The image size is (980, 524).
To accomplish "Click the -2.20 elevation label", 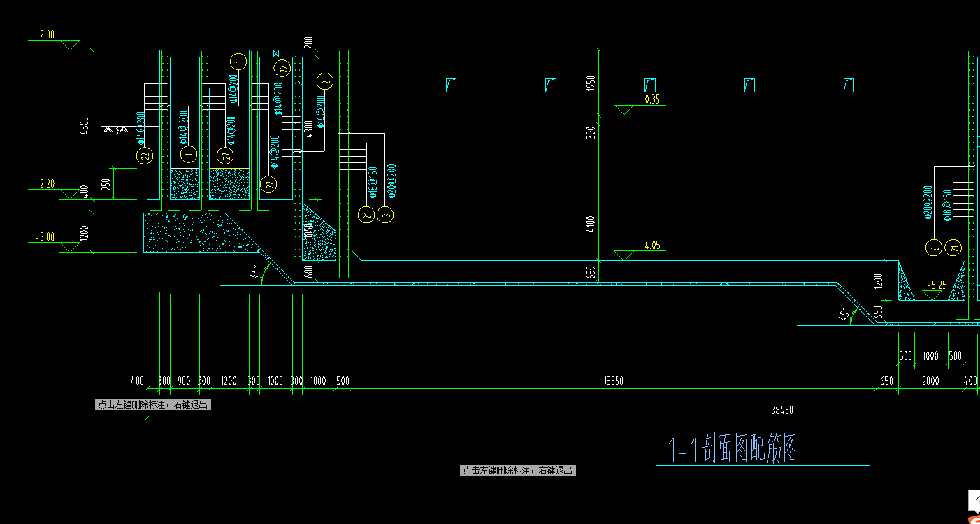I will pyautogui.click(x=45, y=184).
